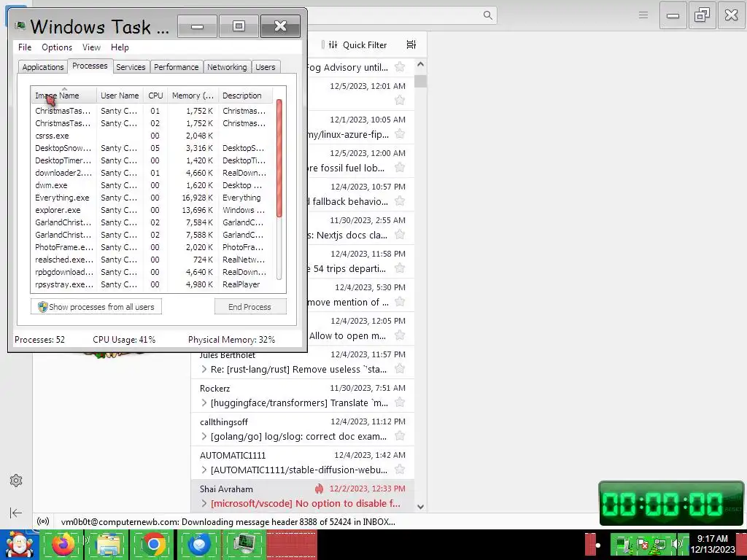This screenshot has width=747, height=560.
Task: Sort processes by Memory column header
Action: (193, 96)
